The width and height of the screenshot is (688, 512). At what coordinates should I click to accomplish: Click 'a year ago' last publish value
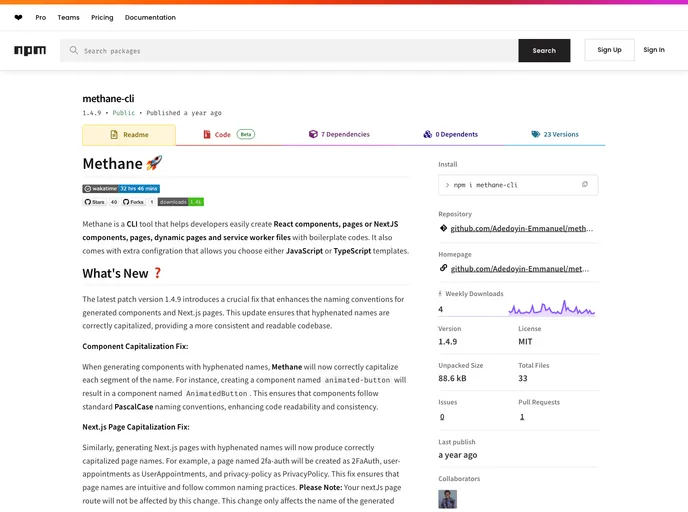coord(458,455)
